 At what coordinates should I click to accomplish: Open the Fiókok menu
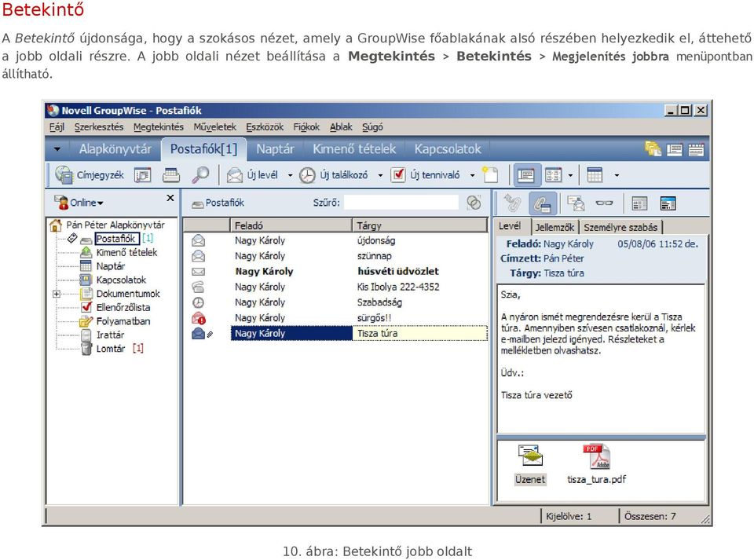coord(306,127)
